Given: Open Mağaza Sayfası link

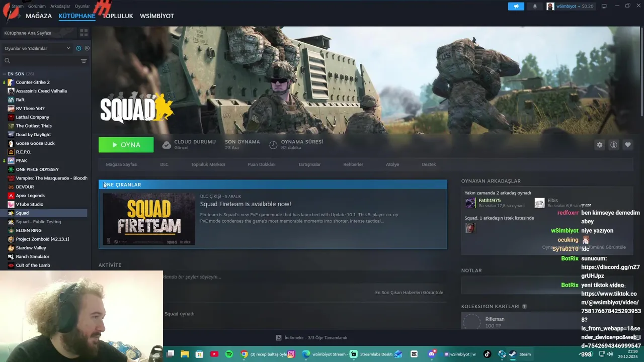Looking at the screenshot, I should click(122, 164).
